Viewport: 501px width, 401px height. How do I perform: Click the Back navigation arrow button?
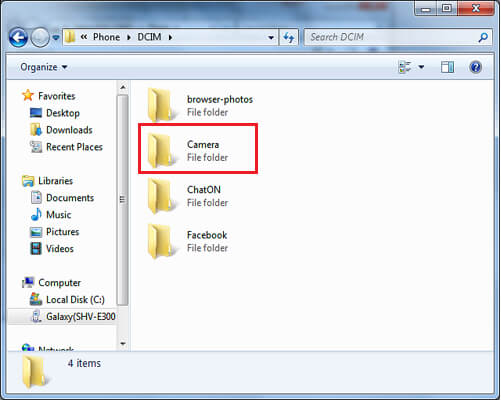pos(18,37)
